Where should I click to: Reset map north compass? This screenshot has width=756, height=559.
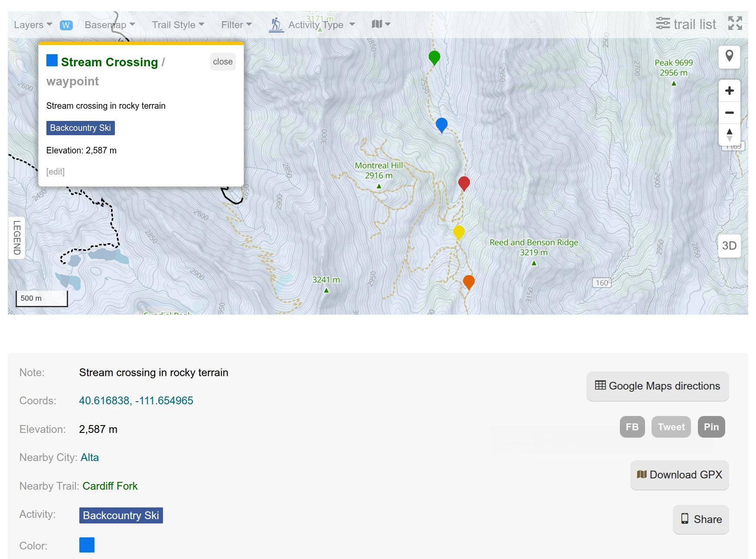tap(729, 134)
